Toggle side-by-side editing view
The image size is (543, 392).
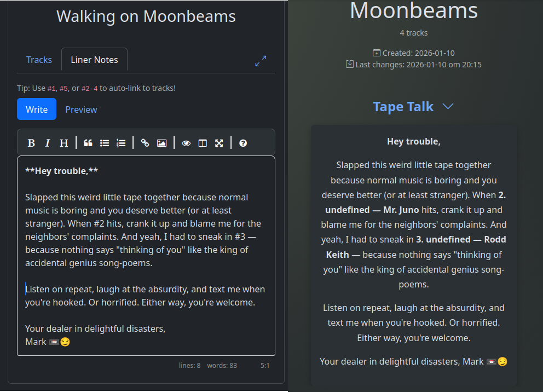203,143
